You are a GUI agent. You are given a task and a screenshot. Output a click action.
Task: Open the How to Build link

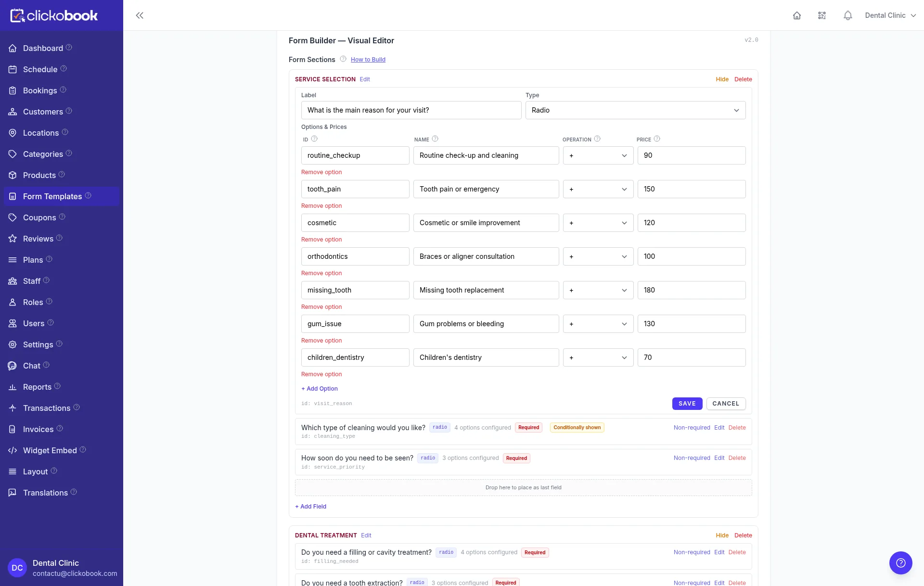coord(368,60)
